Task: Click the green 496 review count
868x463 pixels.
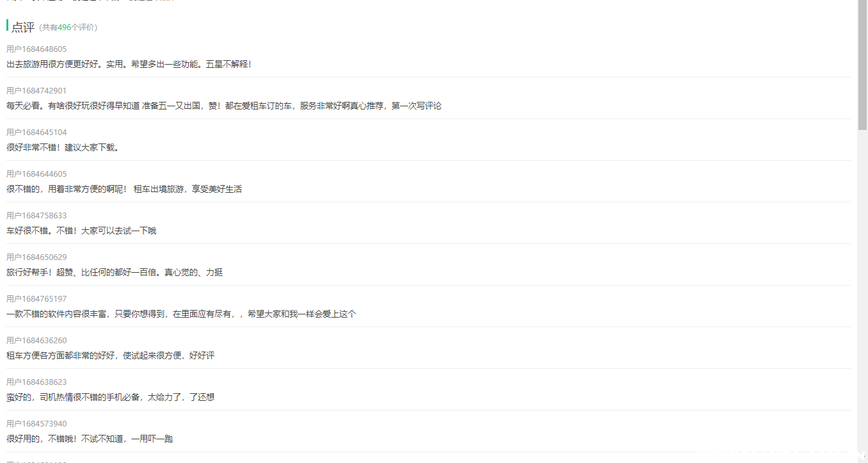Action: click(x=64, y=28)
